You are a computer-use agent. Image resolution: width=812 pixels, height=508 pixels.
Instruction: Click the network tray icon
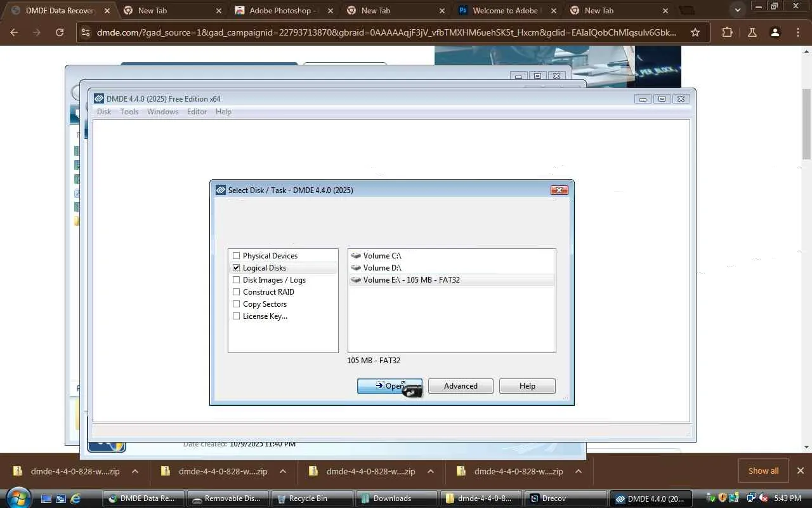point(751,498)
